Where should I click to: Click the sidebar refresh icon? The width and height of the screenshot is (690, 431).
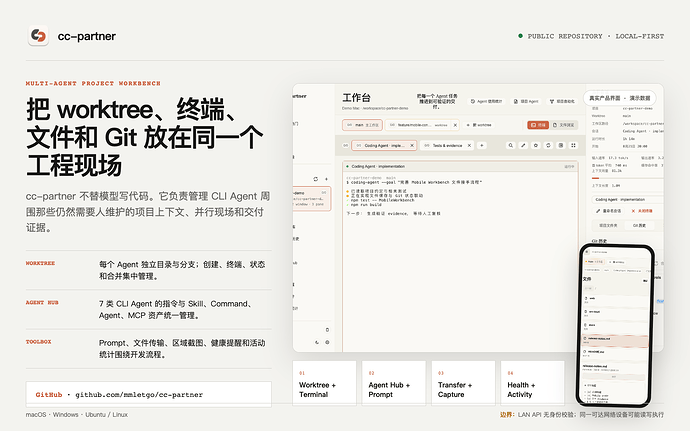tap(316, 179)
